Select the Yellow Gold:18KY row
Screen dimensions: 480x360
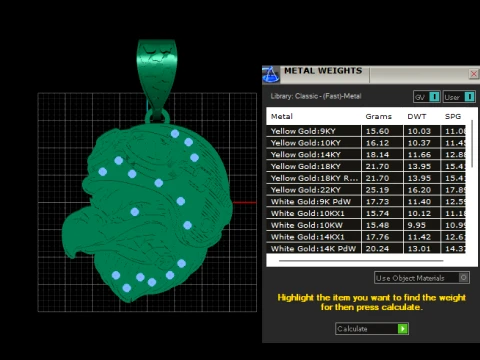pos(366,166)
